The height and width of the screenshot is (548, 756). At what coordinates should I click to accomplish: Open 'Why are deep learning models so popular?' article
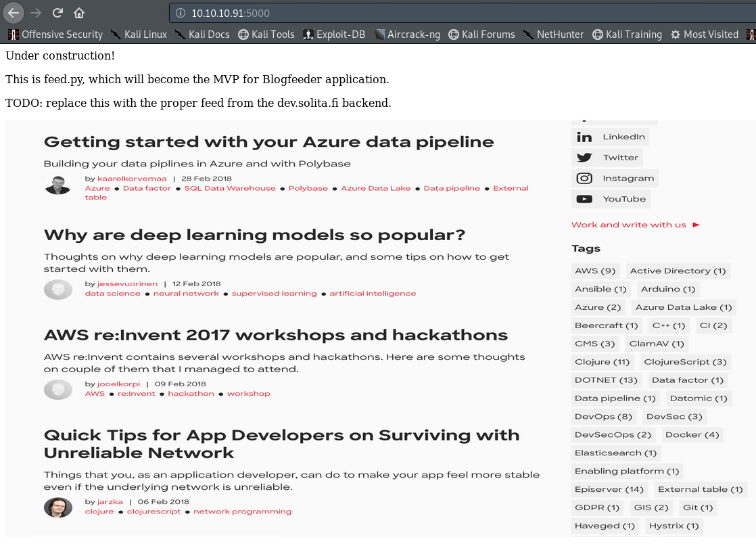point(254,235)
